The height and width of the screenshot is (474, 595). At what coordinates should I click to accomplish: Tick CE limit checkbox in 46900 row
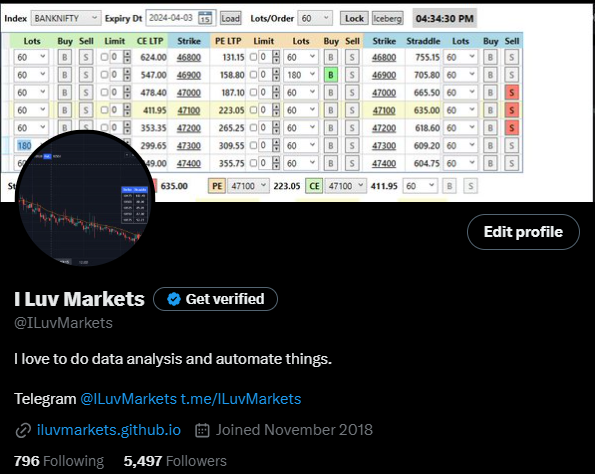[x=104, y=74]
